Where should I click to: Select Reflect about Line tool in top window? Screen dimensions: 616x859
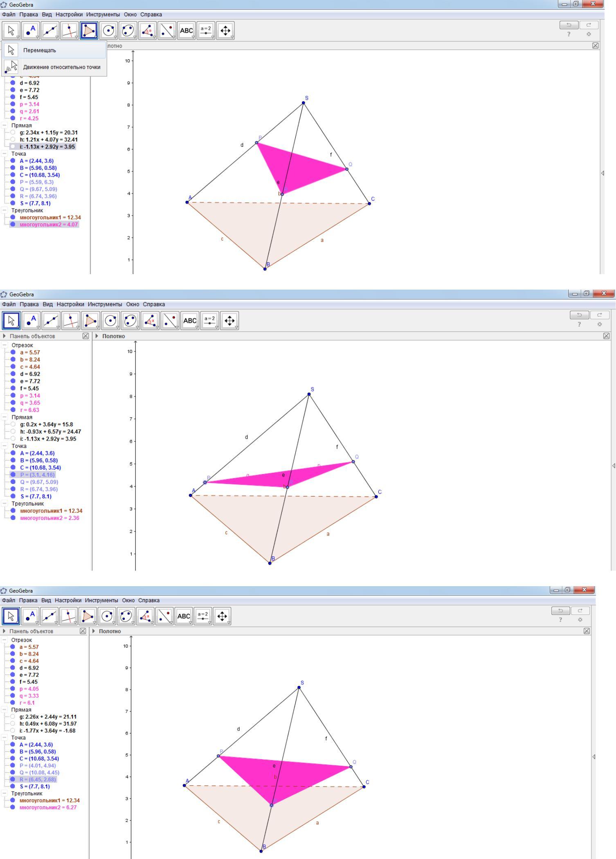pyautogui.click(x=167, y=31)
